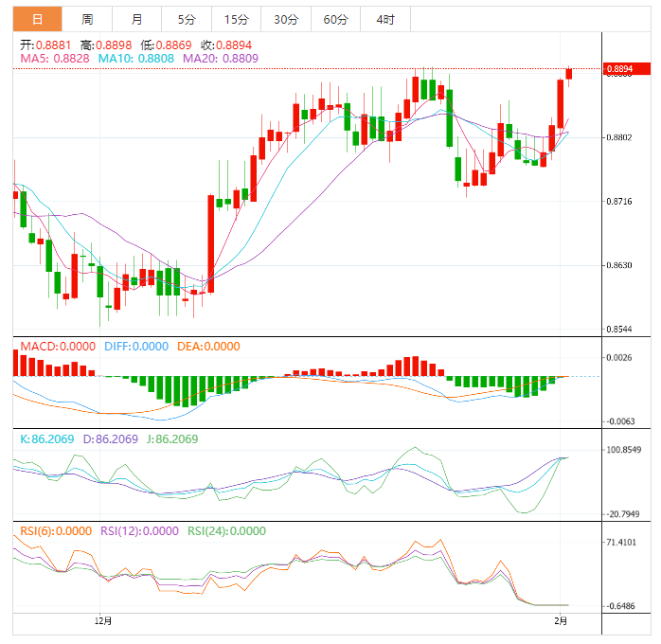This screenshot has height=644, width=661.
Task: Click the J:86.2069 indicator label
Action: (172, 439)
